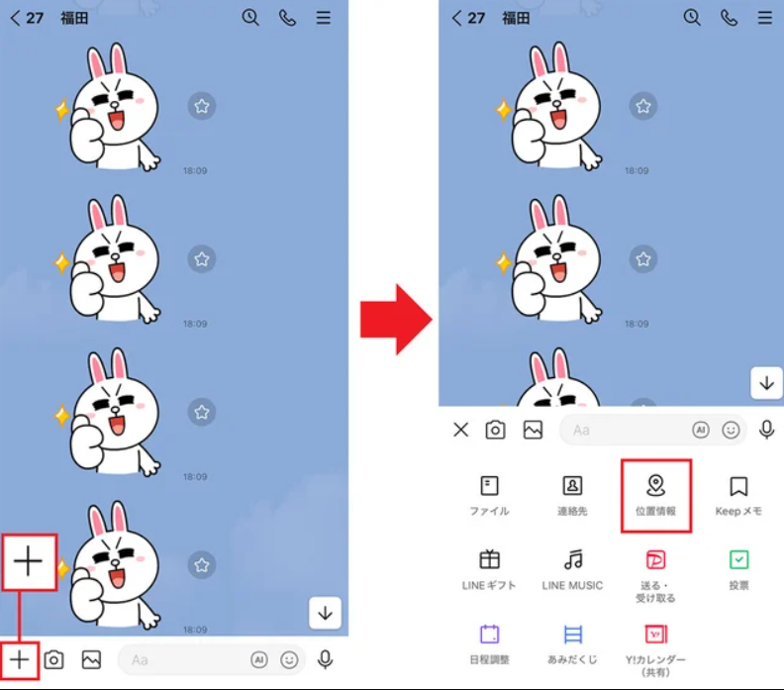
Task: Open camera next to the X icon
Action: click(496, 430)
